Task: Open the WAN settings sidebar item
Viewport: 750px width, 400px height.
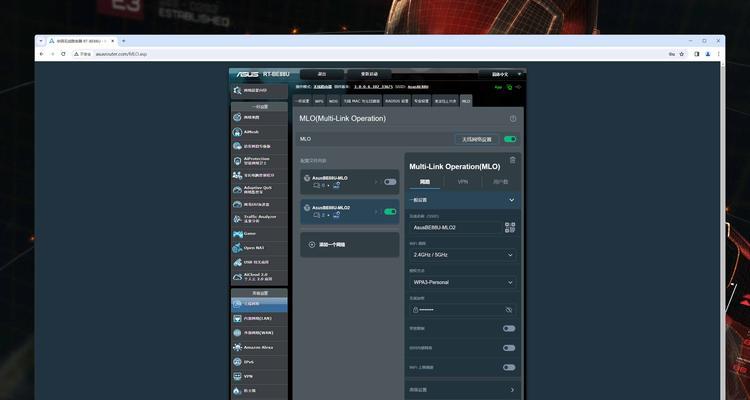Action: pos(259,333)
